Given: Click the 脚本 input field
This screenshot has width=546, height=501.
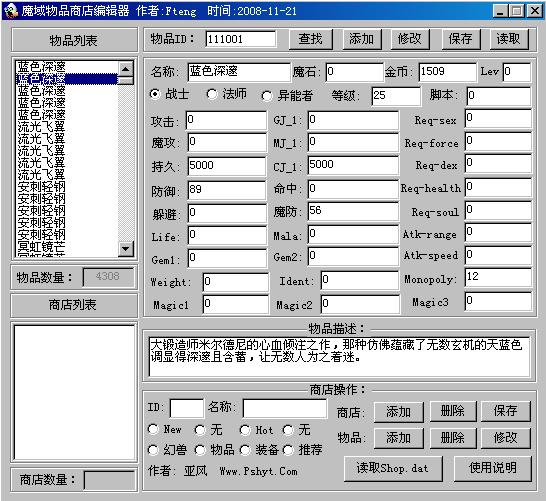Looking at the screenshot, I should [499, 96].
